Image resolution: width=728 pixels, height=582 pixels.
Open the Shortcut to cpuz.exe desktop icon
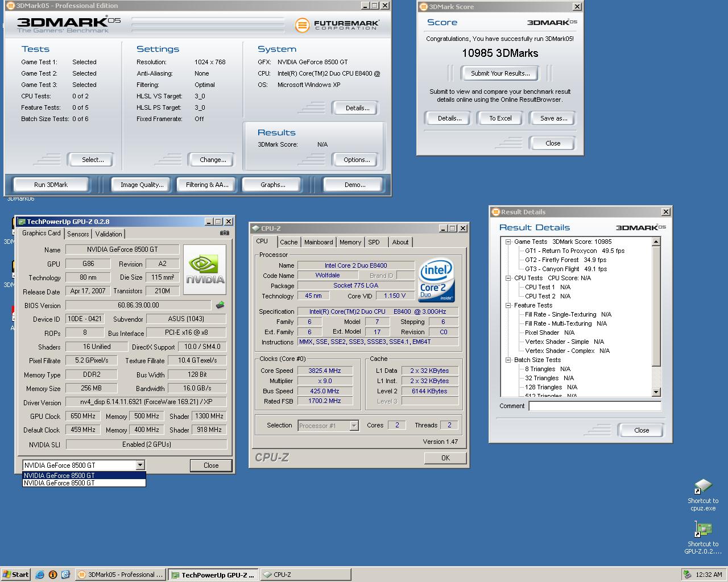(x=703, y=494)
